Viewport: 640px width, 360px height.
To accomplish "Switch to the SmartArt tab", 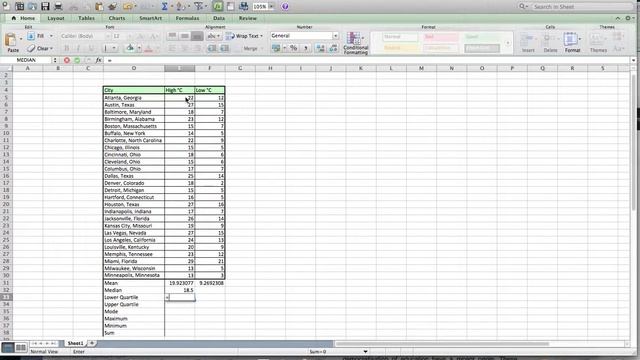I will pos(151,18).
